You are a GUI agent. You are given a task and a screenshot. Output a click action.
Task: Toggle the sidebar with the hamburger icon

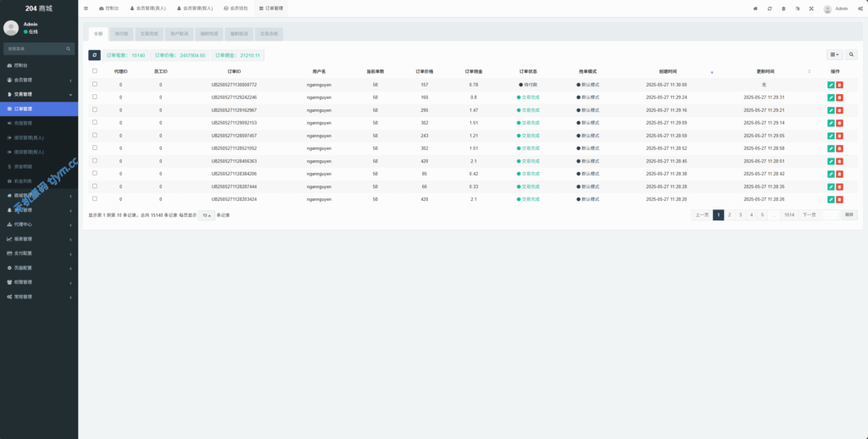coord(86,8)
